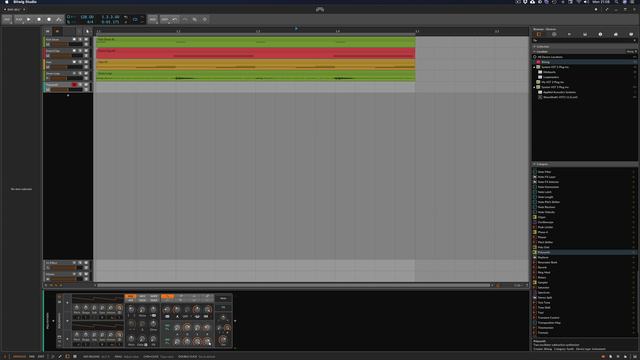This screenshot has height=360, width=640.
Task: Mute the top green track
Action: [x=86, y=40]
